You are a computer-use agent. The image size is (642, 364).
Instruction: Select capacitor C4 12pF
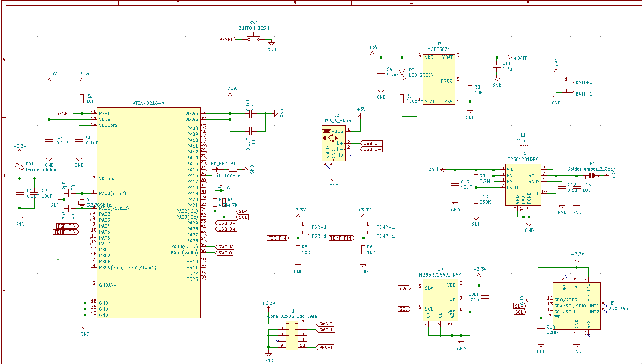point(70,193)
